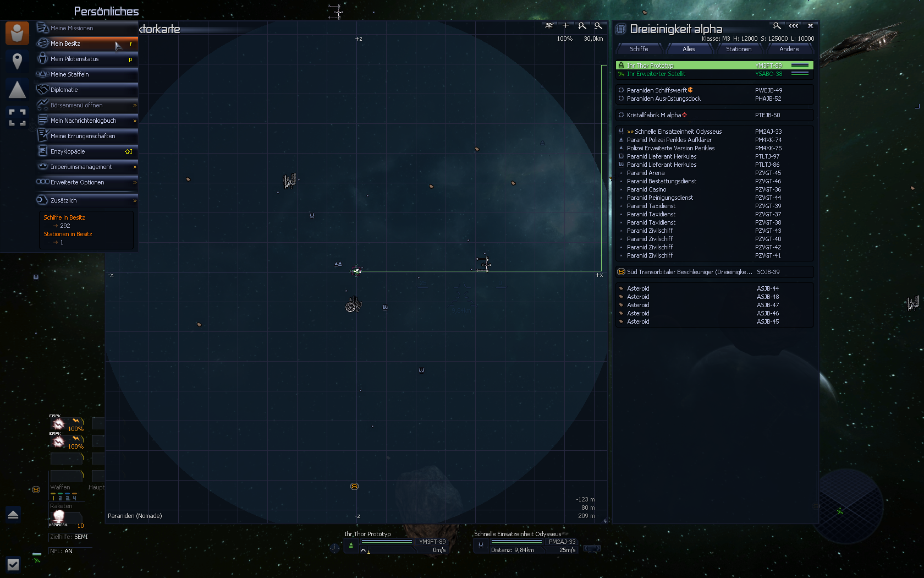Zoom out the sector map
Viewport: 924px width, 578px height.
pyautogui.click(x=598, y=25)
